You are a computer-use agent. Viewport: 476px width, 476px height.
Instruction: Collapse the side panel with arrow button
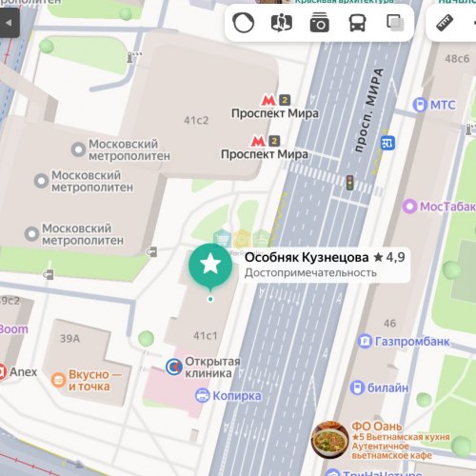[x=9, y=23]
